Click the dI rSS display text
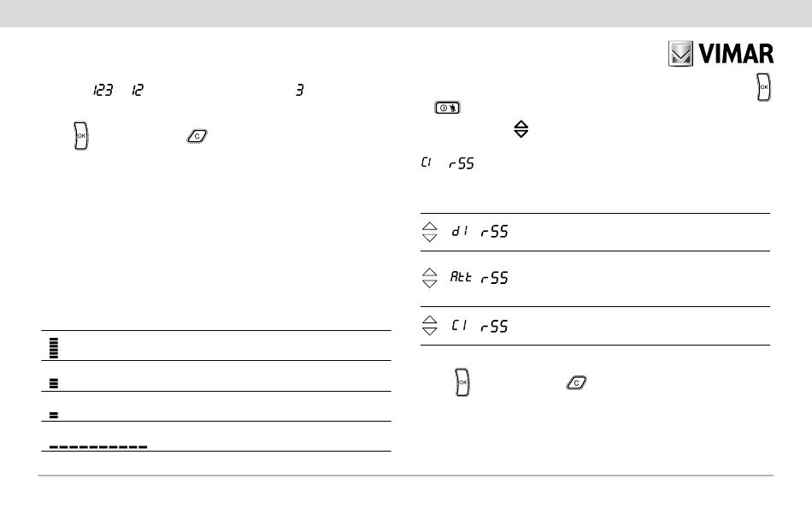 pos(480,231)
